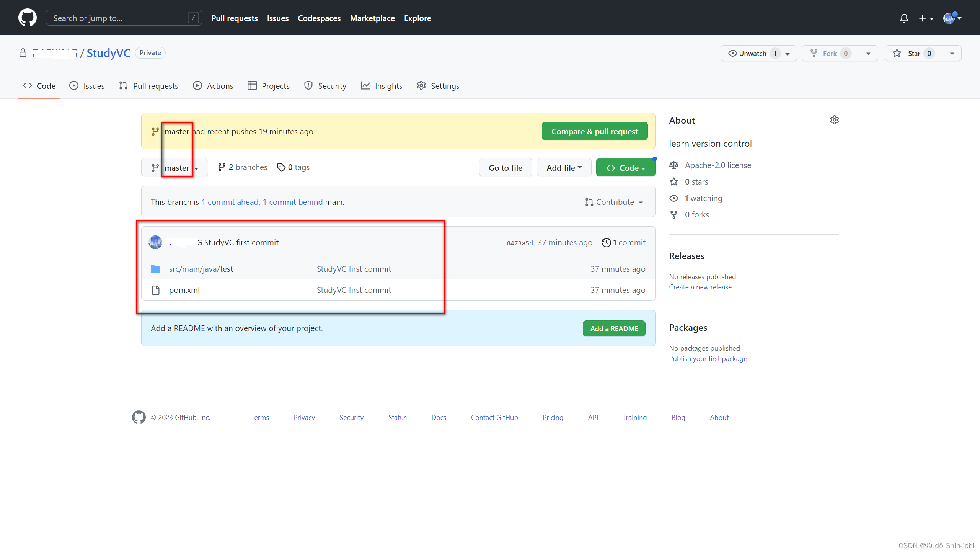The image size is (980, 552).
Task: Open the plus create-new menu
Action: click(x=926, y=18)
